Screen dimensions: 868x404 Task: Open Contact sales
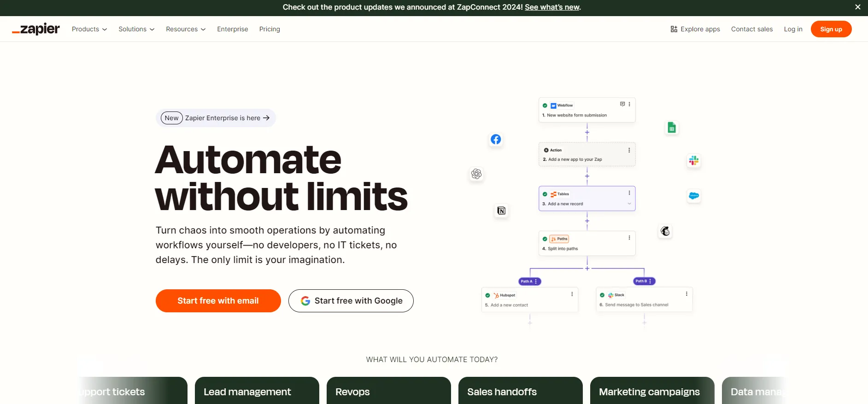752,29
